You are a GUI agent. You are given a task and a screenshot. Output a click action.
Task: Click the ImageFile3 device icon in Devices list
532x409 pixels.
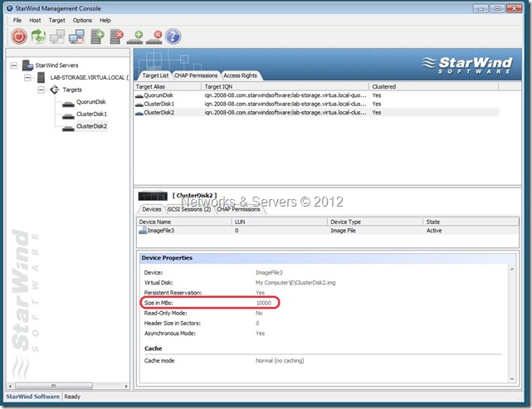coord(143,231)
